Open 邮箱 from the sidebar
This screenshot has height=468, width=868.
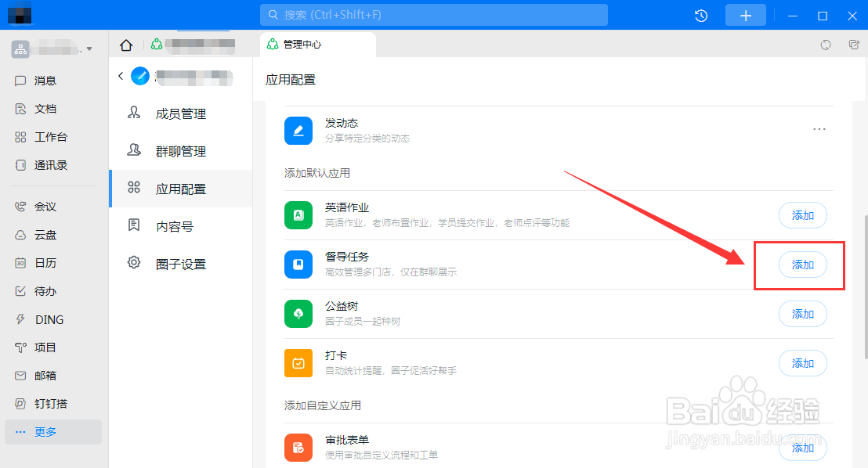45,375
